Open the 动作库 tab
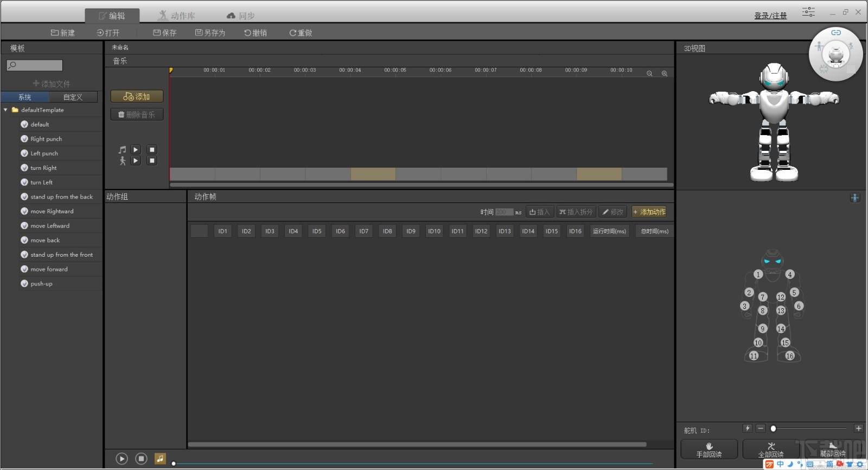The width and height of the screenshot is (868, 470). (x=177, y=16)
